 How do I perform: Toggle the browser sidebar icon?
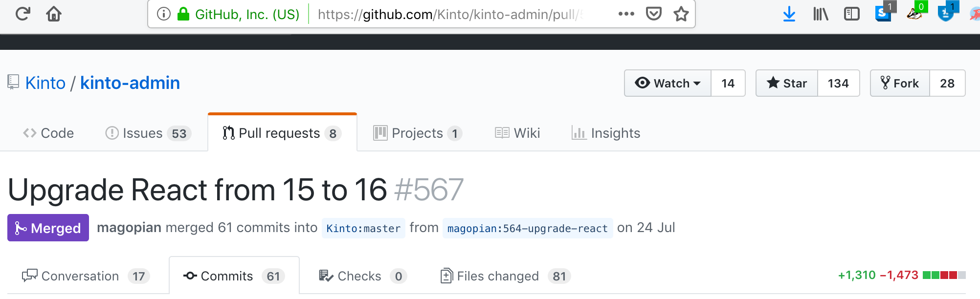pyautogui.click(x=852, y=14)
